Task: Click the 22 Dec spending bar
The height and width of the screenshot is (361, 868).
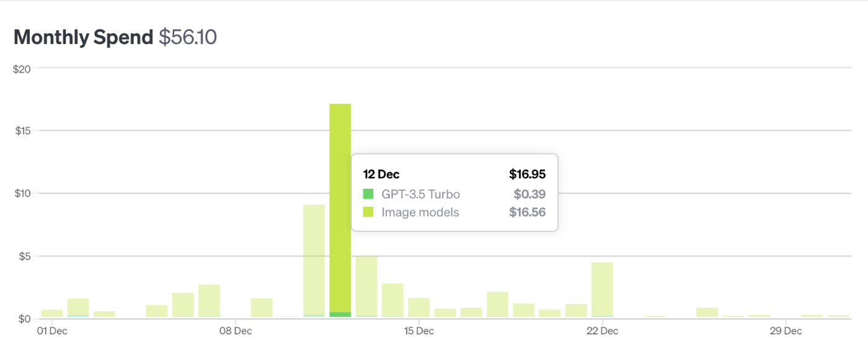Action: pos(602,290)
